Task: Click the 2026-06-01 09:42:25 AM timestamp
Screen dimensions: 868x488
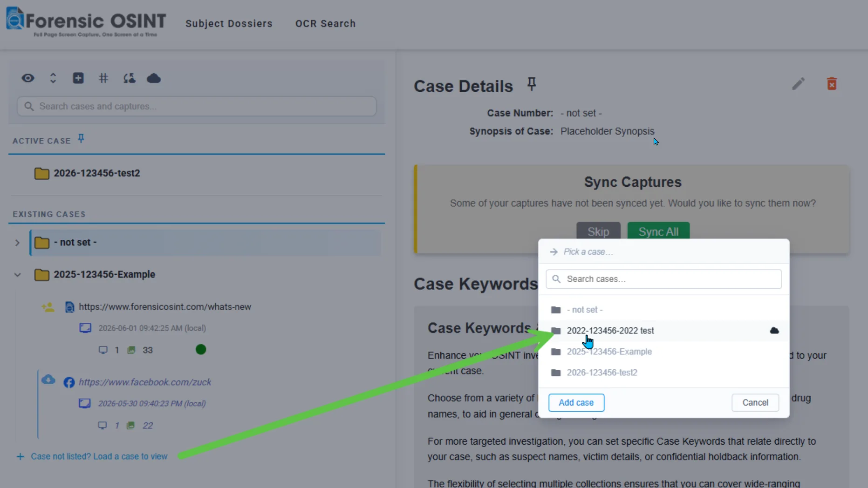Action: pyautogui.click(x=152, y=328)
